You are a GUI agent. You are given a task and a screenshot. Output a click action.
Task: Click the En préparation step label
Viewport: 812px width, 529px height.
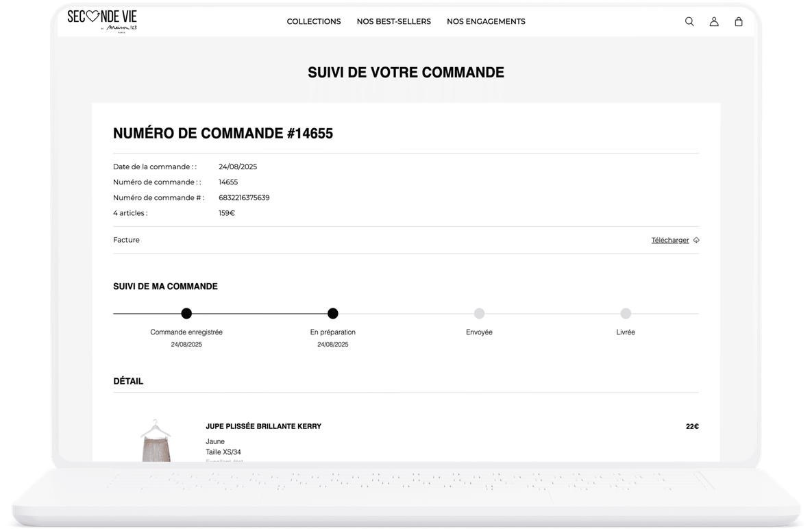click(x=333, y=332)
